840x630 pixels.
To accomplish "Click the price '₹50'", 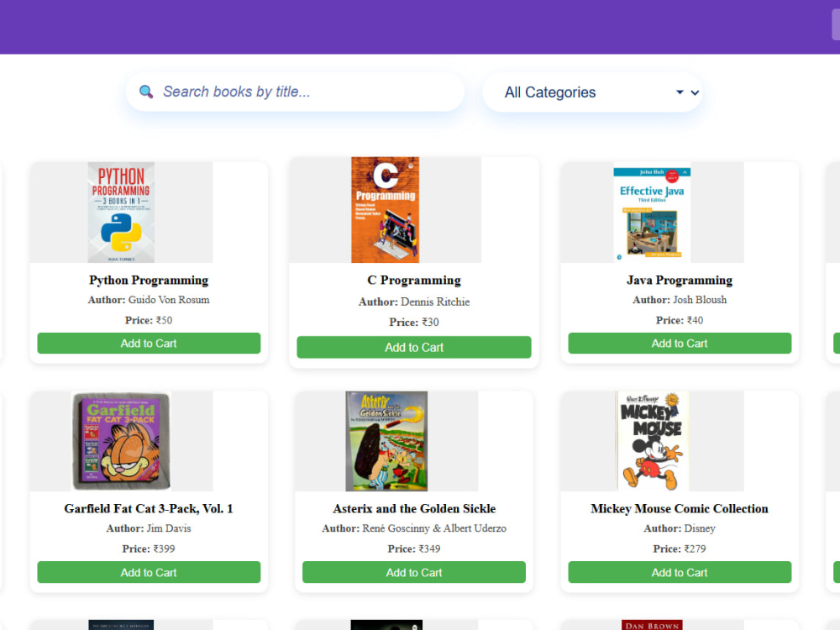I will click(164, 320).
